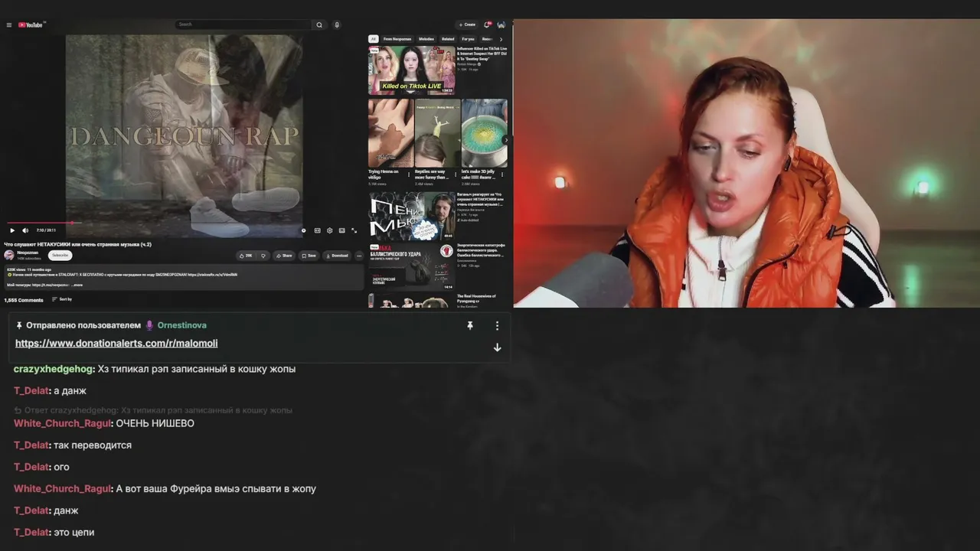Enter fullscreen in the video player
The height and width of the screenshot is (551, 980).
pos(354,230)
